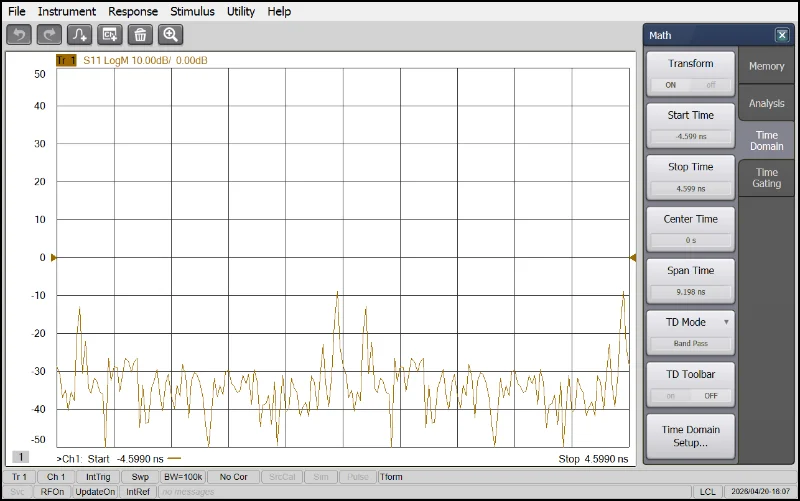The width and height of the screenshot is (800, 501).
Task: Edit the Span Time 9.198 ns field
Action: coord(690,292)
